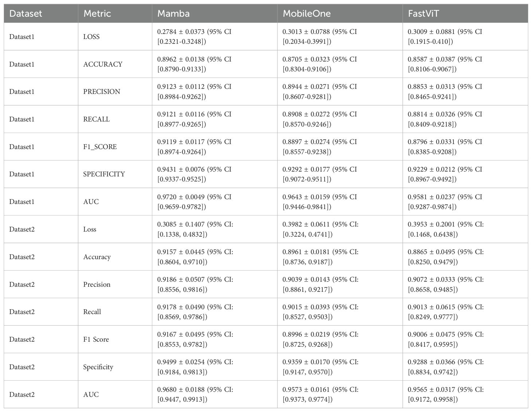Select the Dataset2 Accuracy metric cell

click(x=97, y=257)
